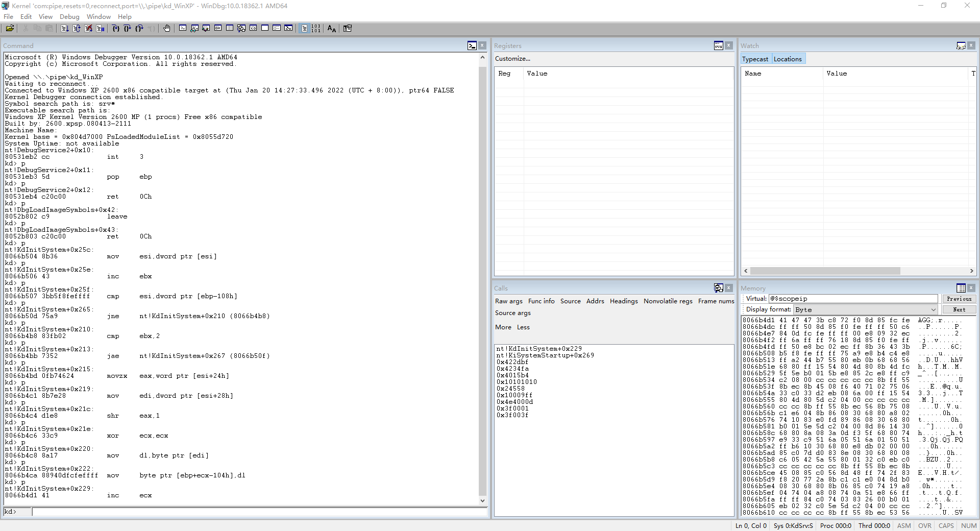
Task: Open the Edit menu
Action: pyautogui.click(x=26, y=17)
